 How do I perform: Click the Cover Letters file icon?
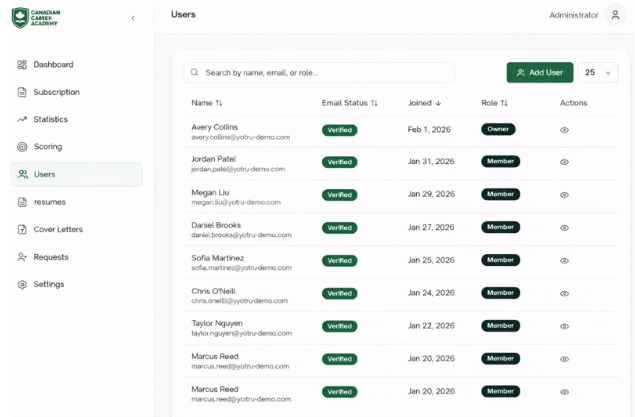click(22, 230)
